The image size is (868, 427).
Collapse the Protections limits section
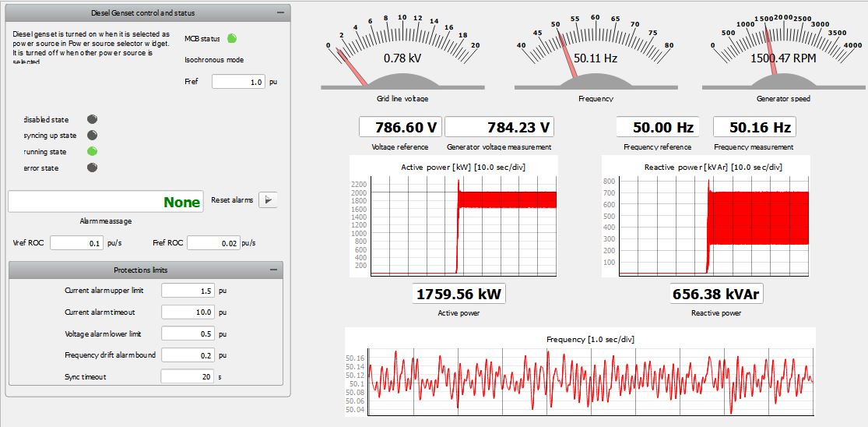(272, 270)
